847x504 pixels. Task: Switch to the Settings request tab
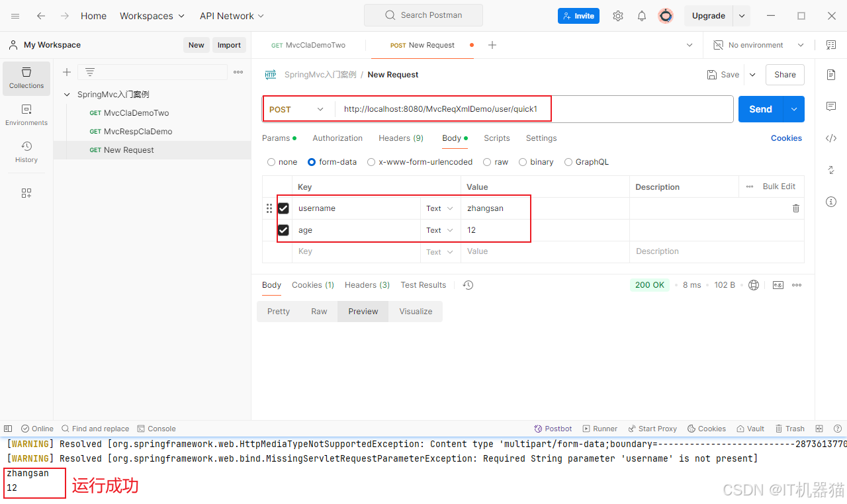click(x=541, y=138)
